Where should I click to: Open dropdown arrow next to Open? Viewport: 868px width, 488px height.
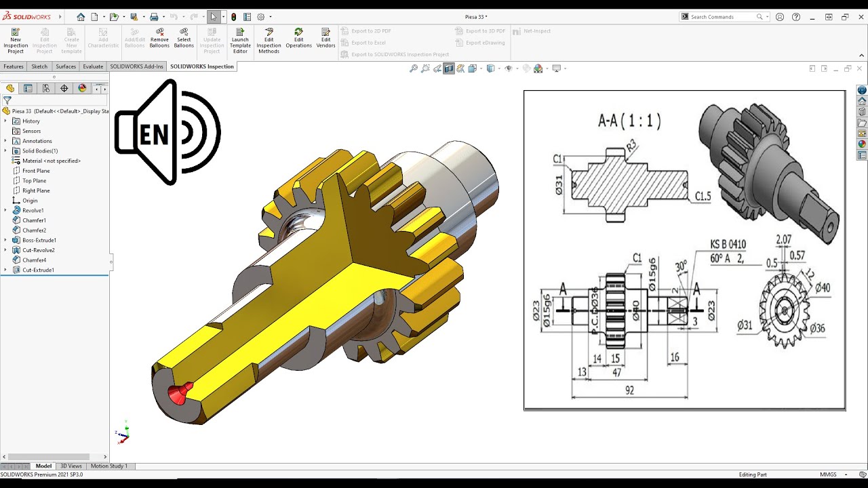tap(124, 17)
